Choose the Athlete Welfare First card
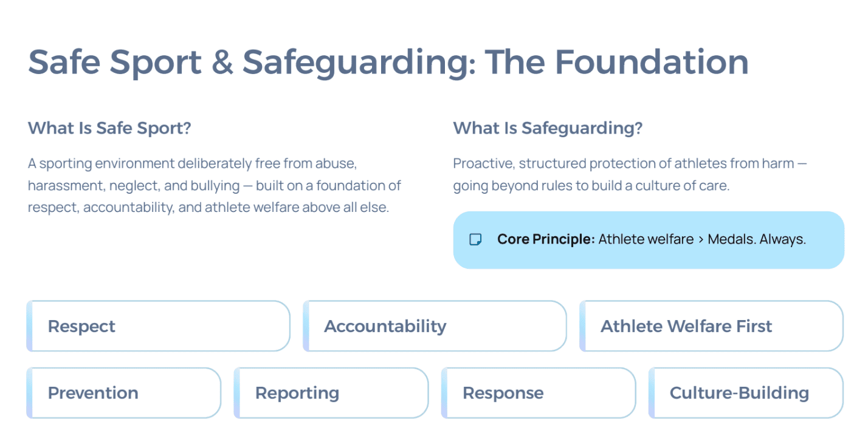868x433 pixels. [711, 326]
